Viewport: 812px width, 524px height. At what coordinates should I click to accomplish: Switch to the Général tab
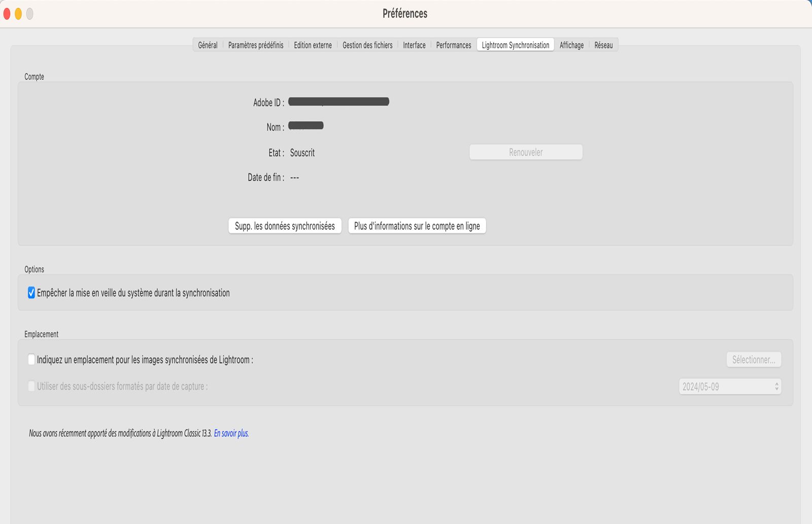[208, 45]
